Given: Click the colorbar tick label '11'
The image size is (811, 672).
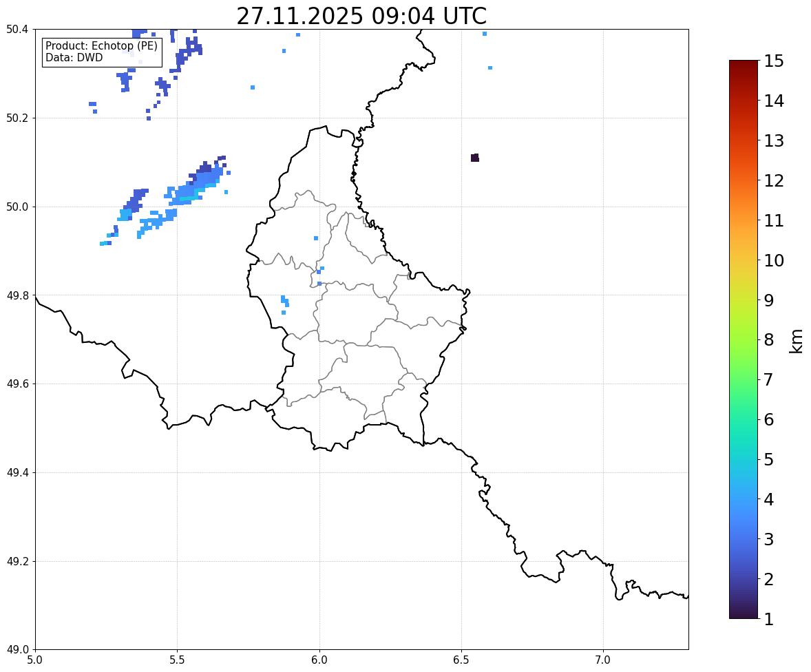Looking at the screenshot, I should click(x=774, y=220).
